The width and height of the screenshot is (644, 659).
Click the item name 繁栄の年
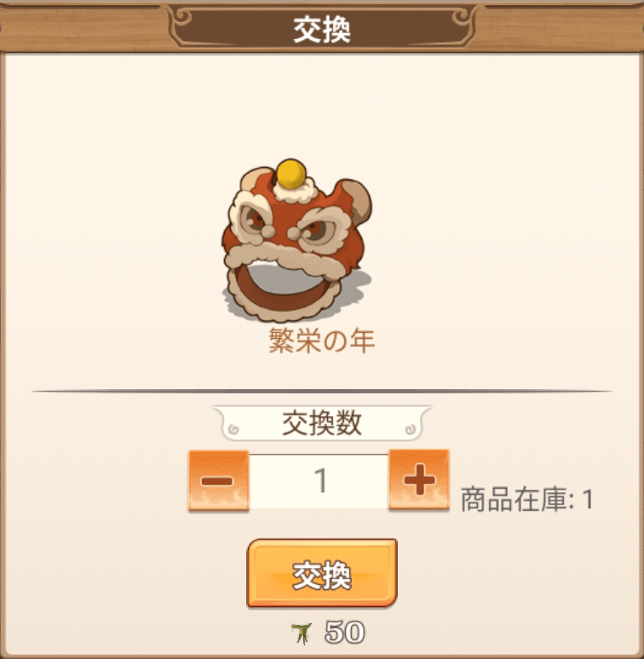click(322, 341)
